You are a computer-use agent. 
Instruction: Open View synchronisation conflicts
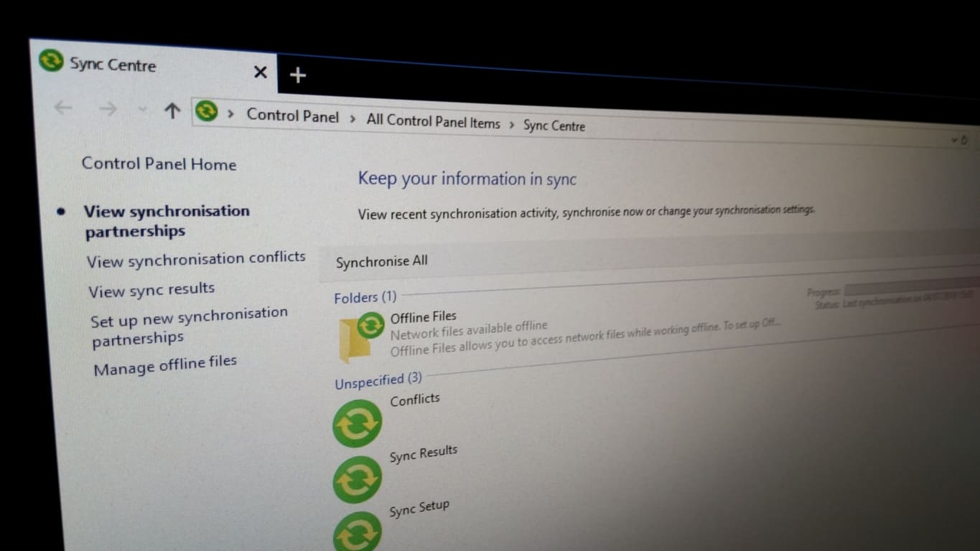[x=196, y=259]
